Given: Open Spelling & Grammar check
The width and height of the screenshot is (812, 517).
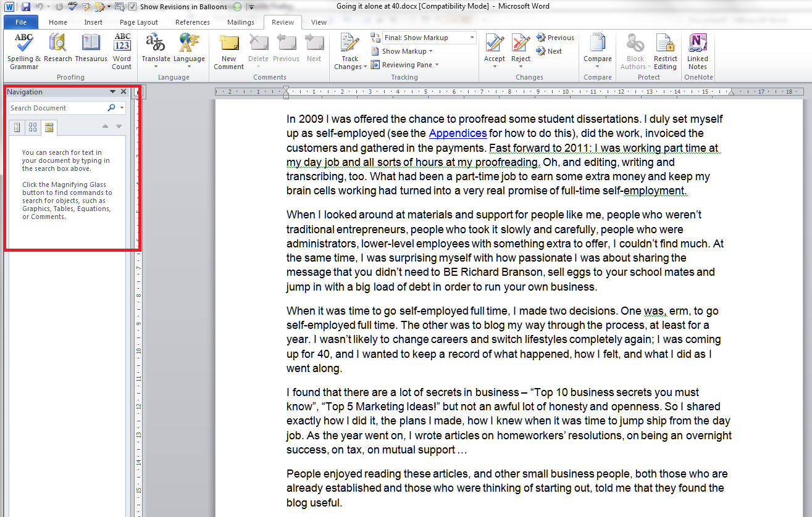Looking at the screenshot, I should 24,51.
